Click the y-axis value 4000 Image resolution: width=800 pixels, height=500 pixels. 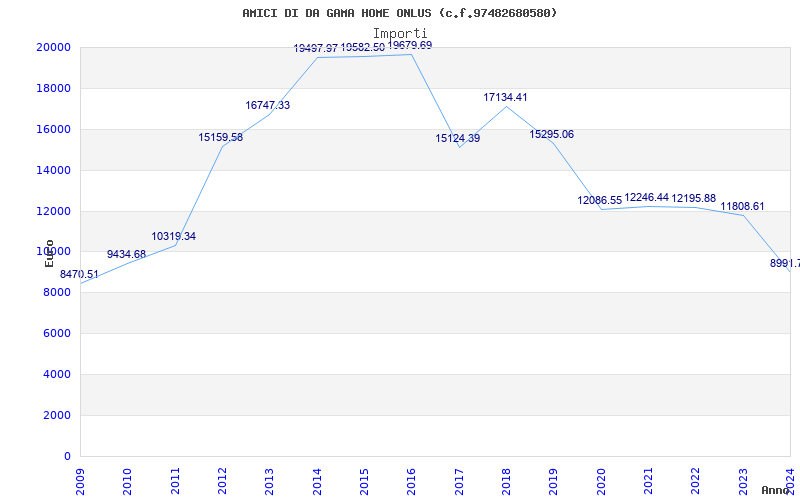[x=57, y=374]
